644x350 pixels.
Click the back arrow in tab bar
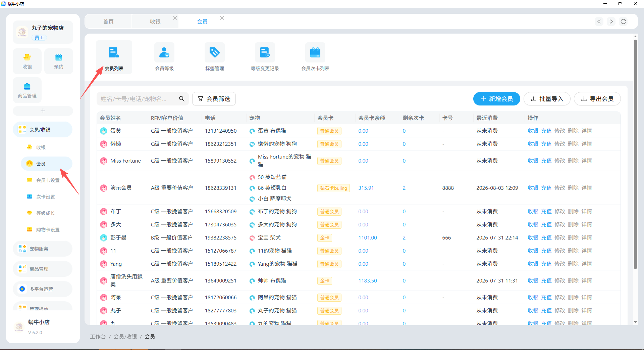599,21
